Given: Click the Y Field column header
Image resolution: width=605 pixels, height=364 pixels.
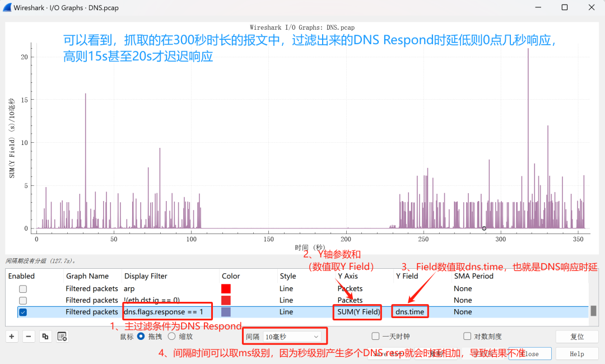Looking at the screenshot, I should (407, 276).
